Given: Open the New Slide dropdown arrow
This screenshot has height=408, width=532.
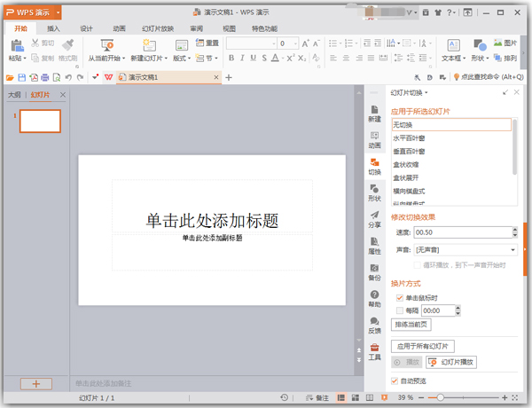Looking at the screenshot, I should click(x=166, y=59).
